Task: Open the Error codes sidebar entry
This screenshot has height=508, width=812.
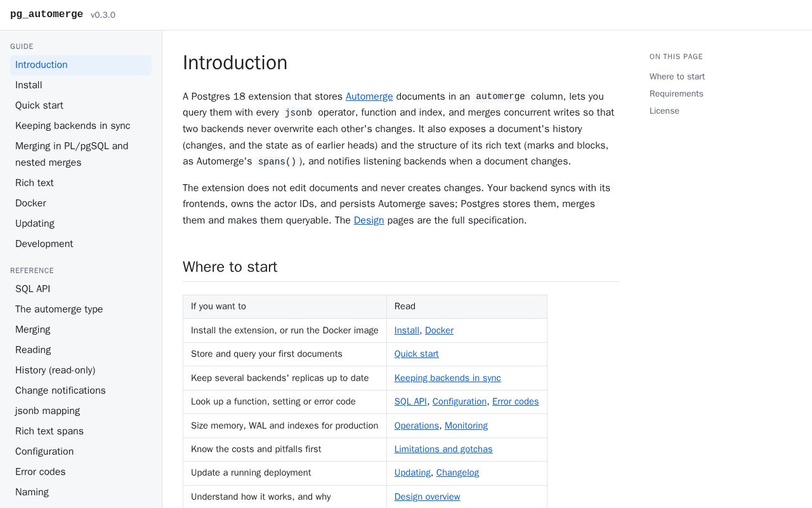Action: [x=81, y=472]
